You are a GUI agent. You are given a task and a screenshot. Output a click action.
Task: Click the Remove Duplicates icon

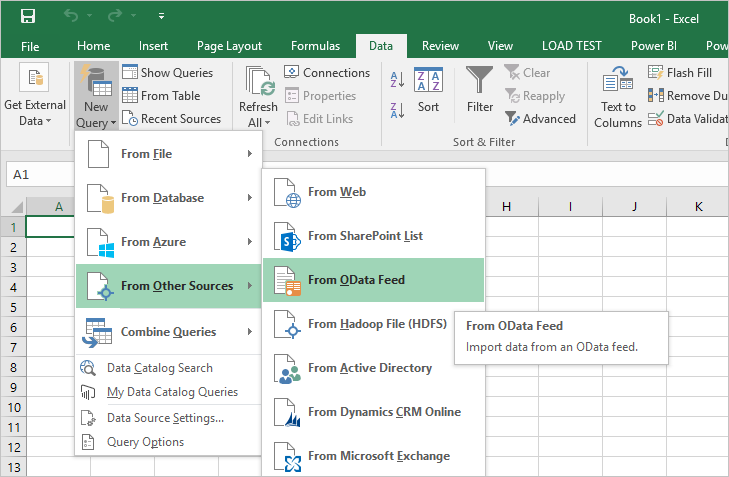(x=656, y=95)
